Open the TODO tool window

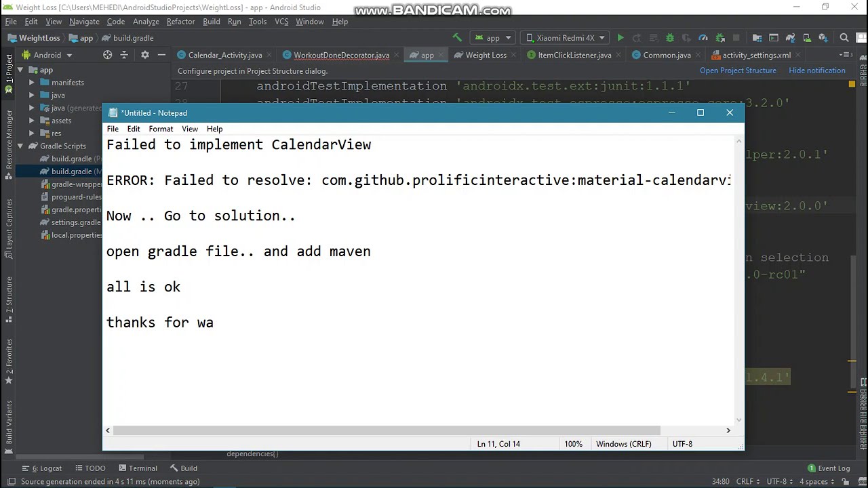pos(89,468)
